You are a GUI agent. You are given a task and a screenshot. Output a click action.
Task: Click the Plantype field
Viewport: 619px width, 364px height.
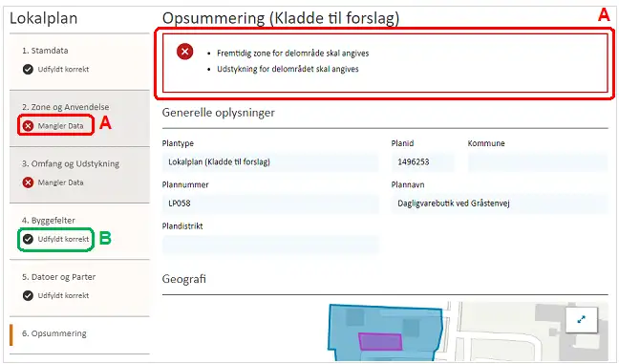(270, 162)
